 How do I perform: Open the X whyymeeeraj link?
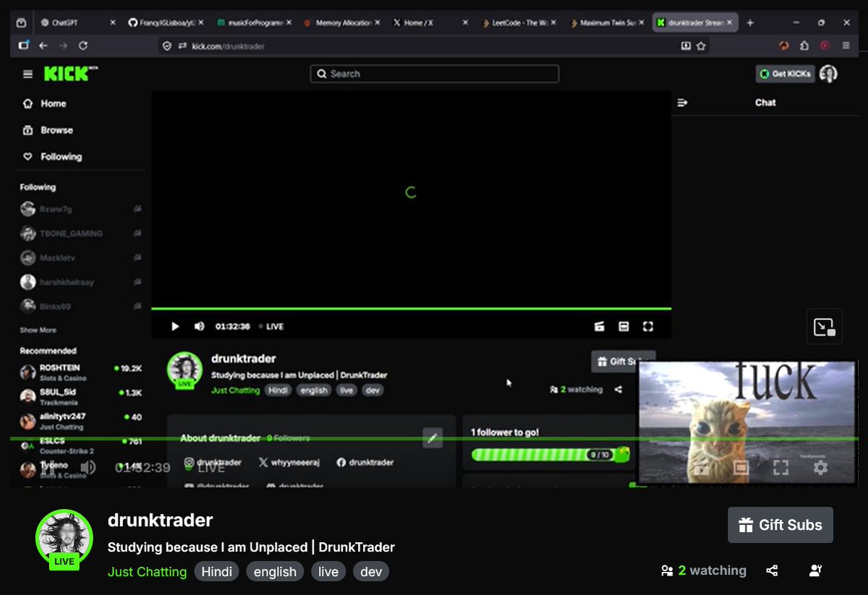(x=289, y=463)
